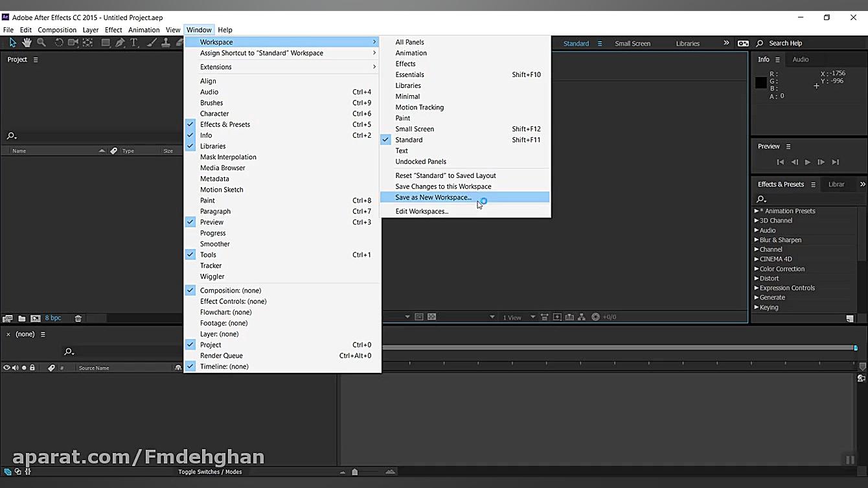
Task: Pick the Pen tool in toolbar
Action: [120, 43]
